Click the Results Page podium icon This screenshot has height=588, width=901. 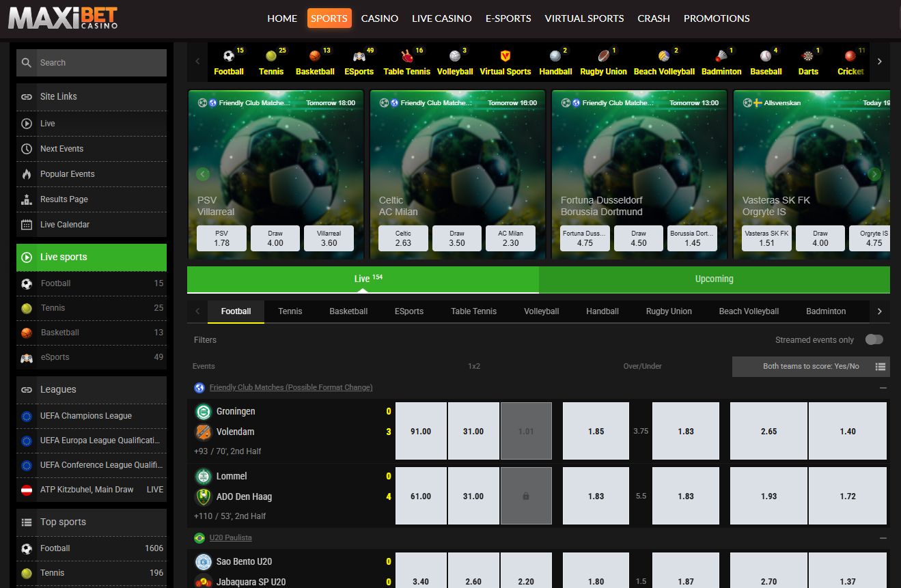click(x=27, y=199)
